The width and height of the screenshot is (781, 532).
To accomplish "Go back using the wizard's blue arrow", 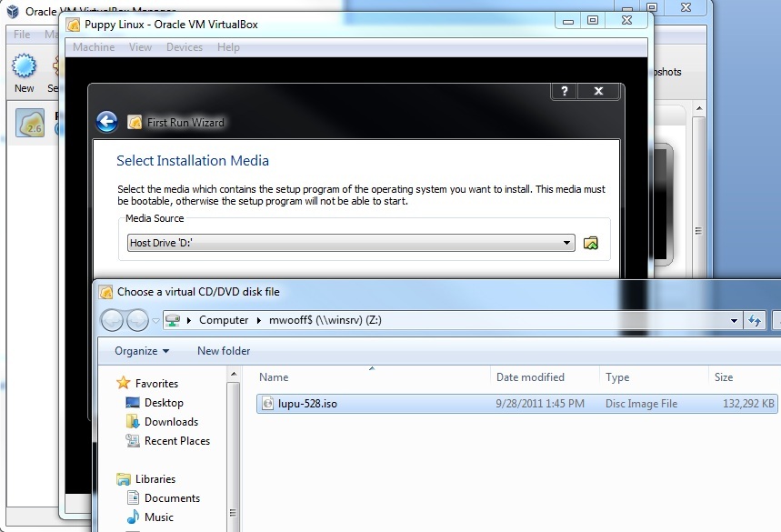I will click(x=106, y=122).
